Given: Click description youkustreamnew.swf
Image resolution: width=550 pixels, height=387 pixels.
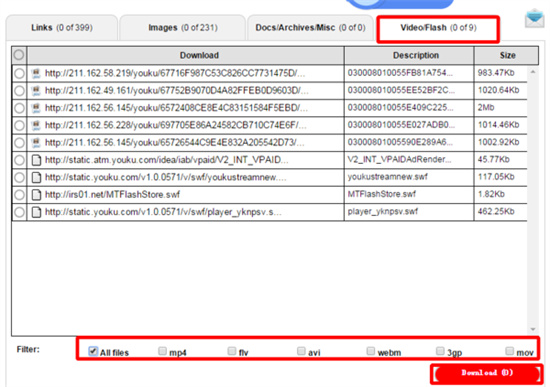Looking at the screenshot, I should point(388,177).
